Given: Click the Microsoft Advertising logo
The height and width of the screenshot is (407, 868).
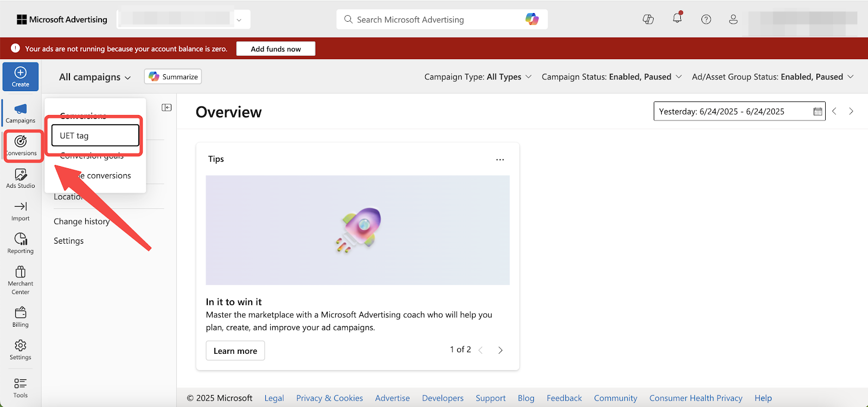Looking at the screenshot, I should [62, 20].
